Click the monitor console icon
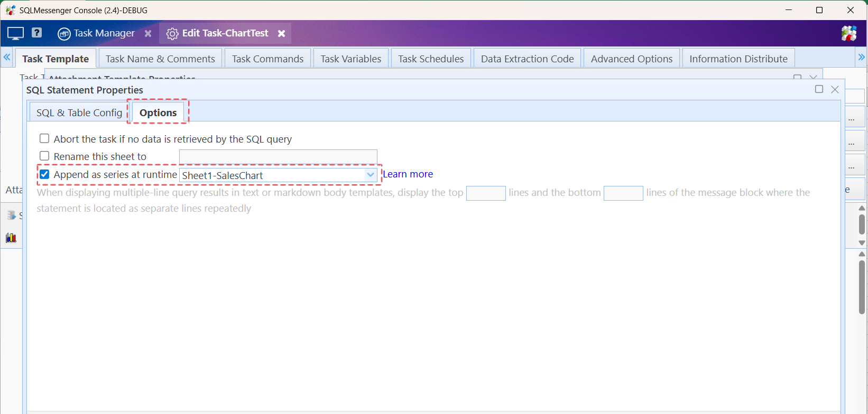The height and width of the screenshot is (414, 868). point(15,33)
